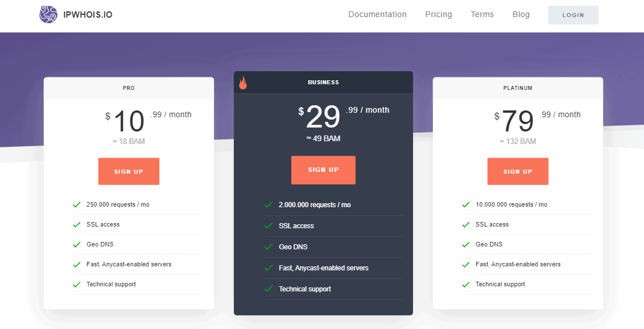
Task: Click checkmark beside 10.000.000 requests / mo
Action: (x=466, y=204)
